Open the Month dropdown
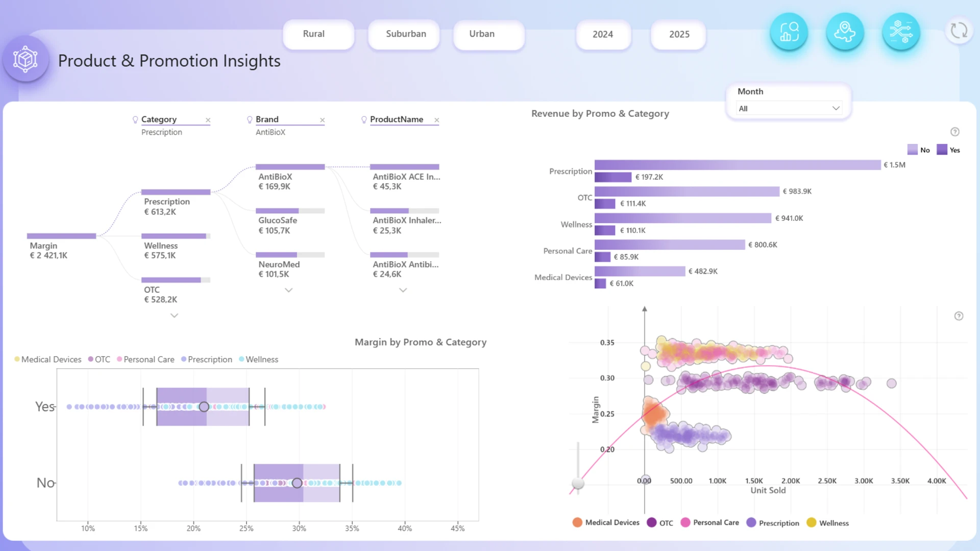 coord(789,108)
